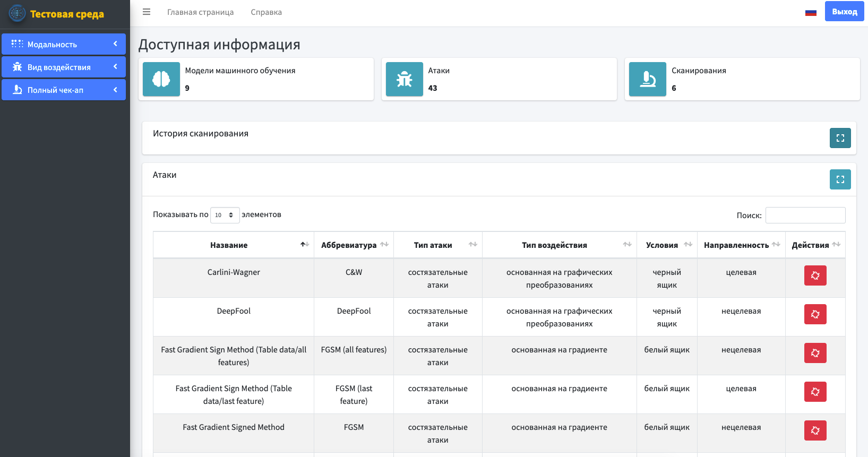Maximize the Атаки table panel
This screenshot has height=457, width=868.
[840, 179]
